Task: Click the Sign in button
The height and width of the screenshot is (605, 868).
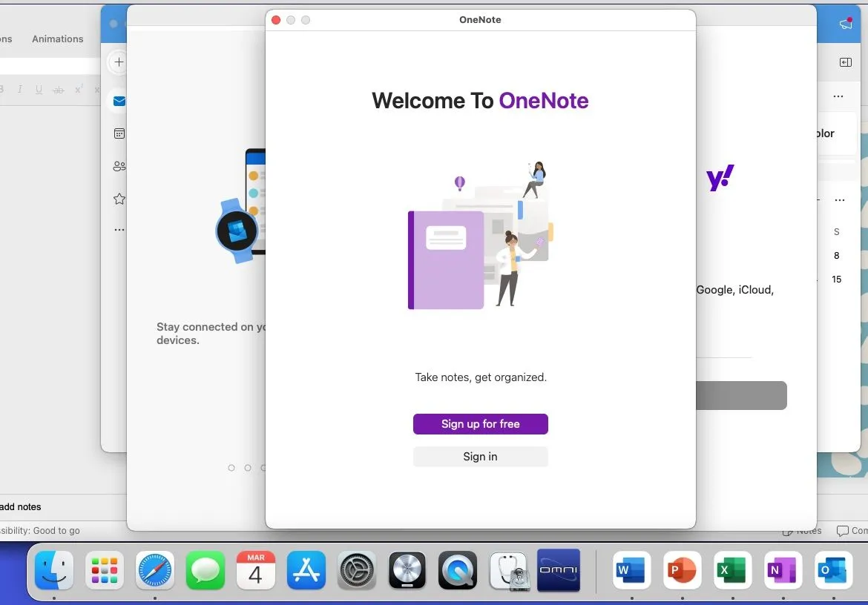Action: coord(480,456)
